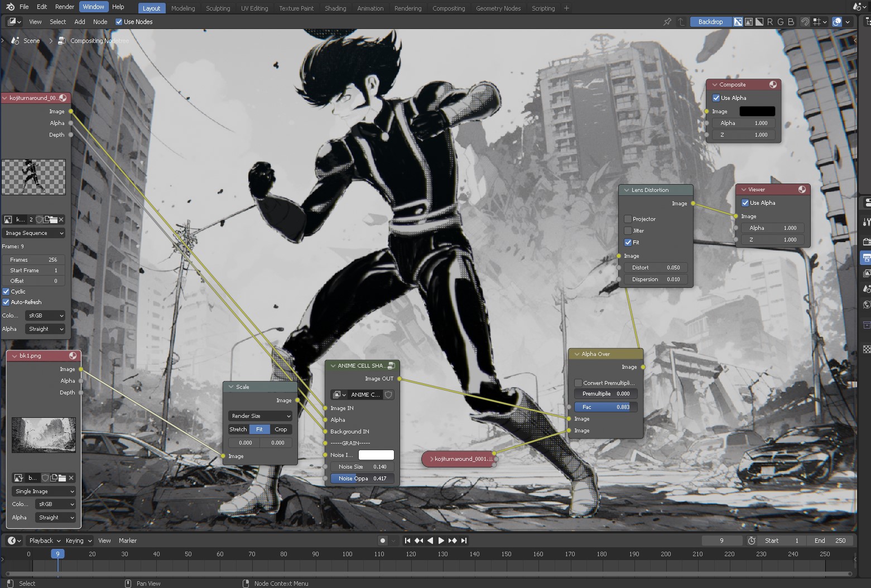
Task: Toggle the overlays icon in node header
Action: point(837,22)
